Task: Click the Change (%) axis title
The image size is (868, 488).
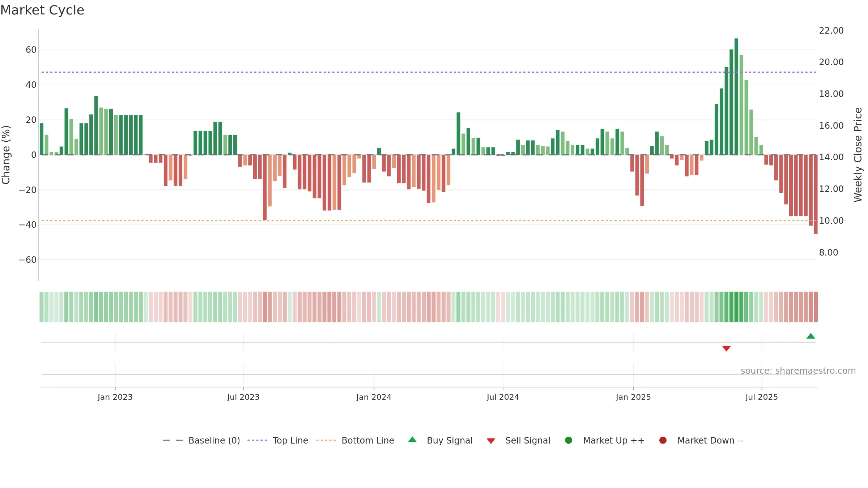Action: (x=6, y=155)
